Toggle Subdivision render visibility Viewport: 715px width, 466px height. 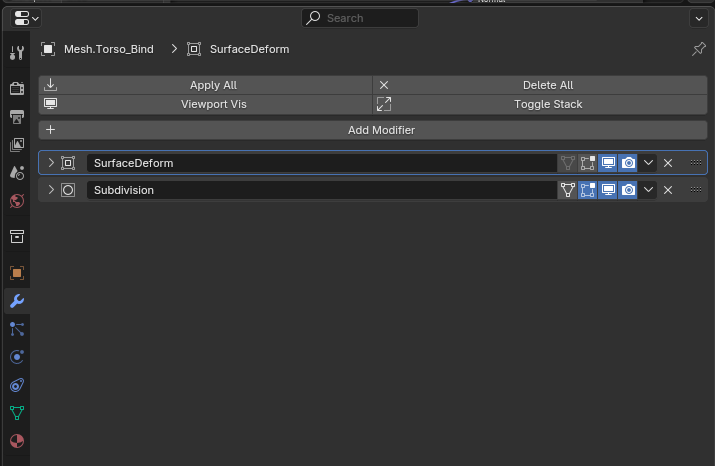click(628, 190)
